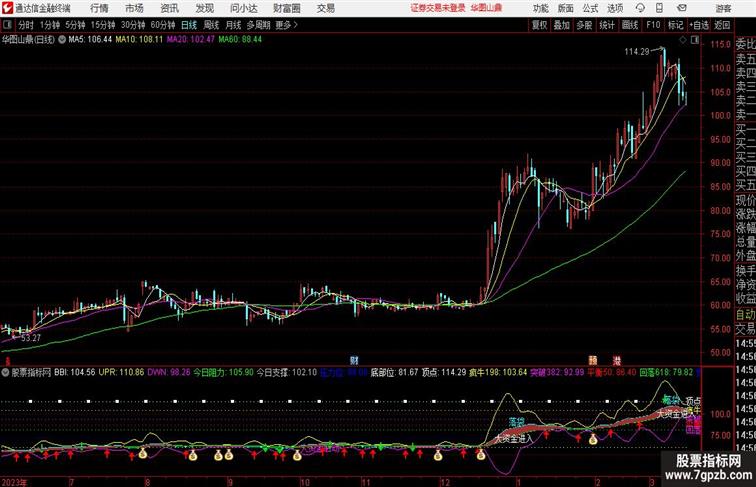
Task: Click the 114.29 high price label
Action: pos(637,52)
